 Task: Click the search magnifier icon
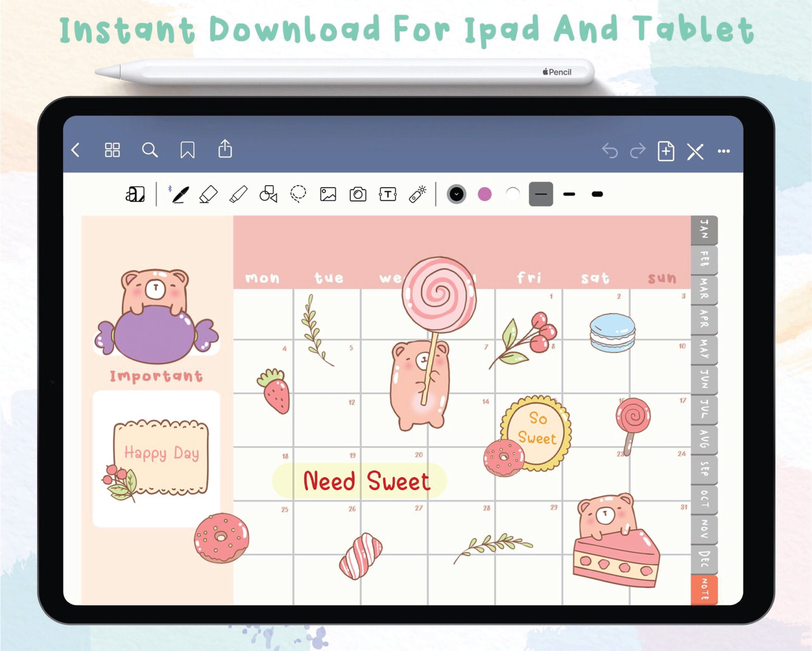click(x=149, y=150)
